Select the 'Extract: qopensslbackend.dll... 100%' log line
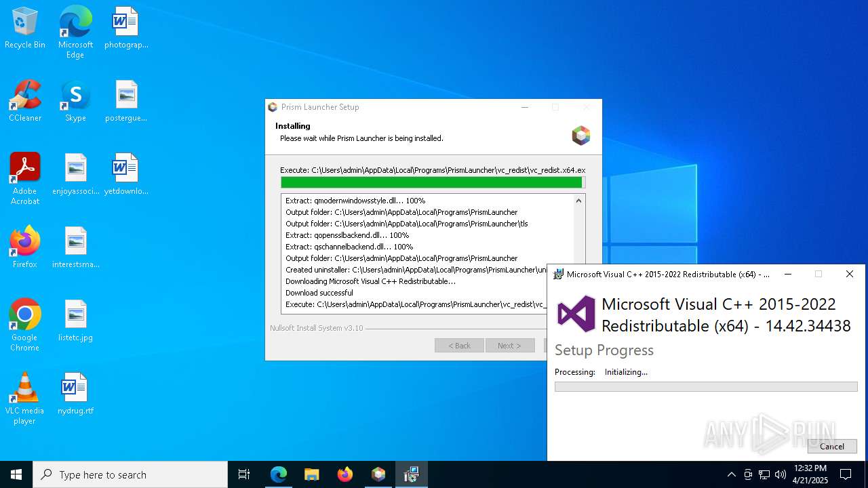Image resolution: width=868 pixels, height=488 pixels. pos(347,235)
